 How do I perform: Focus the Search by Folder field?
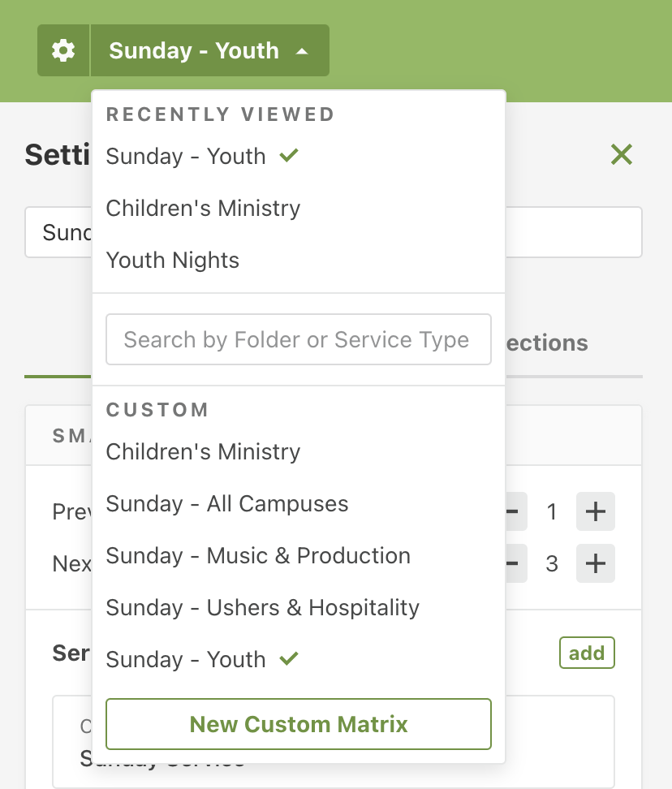click(x=299, y=339)
